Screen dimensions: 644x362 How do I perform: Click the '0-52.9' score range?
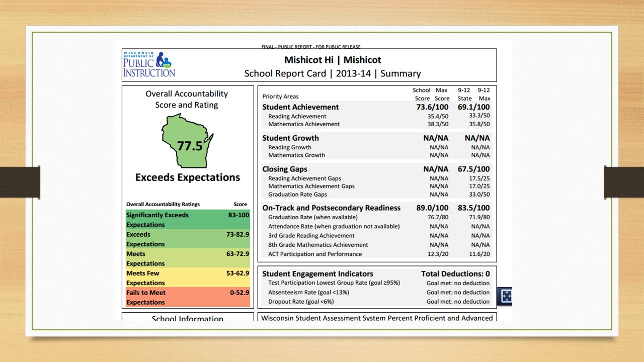point(240,293)
